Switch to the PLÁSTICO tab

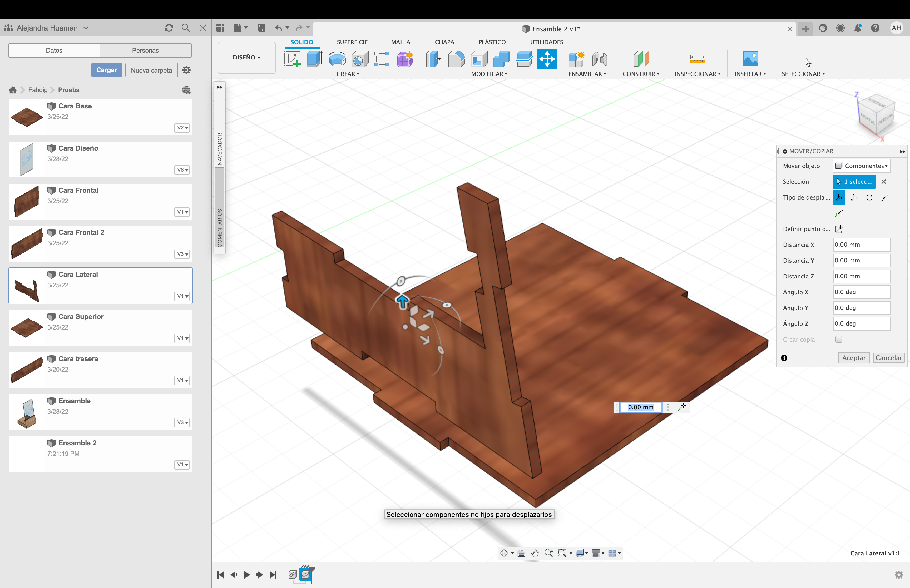(x=492, y=42)
